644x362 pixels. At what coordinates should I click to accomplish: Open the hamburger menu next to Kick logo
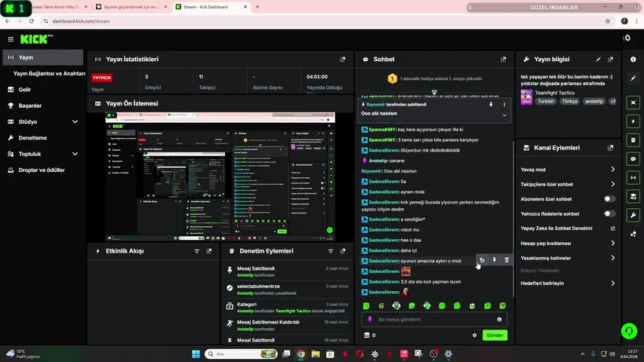(x=11, y=39)
